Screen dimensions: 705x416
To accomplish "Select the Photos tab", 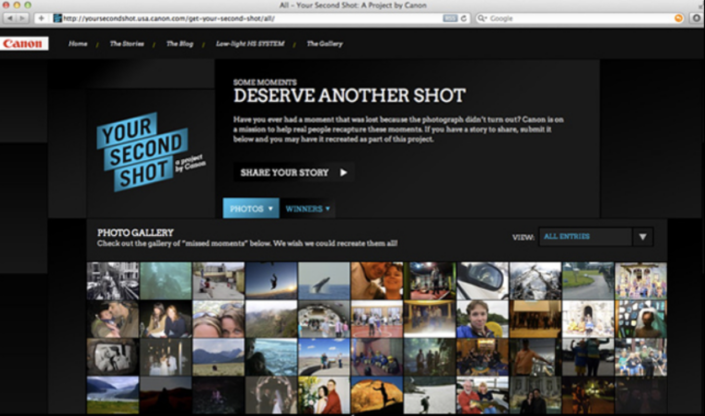I will tap(251, 208).
